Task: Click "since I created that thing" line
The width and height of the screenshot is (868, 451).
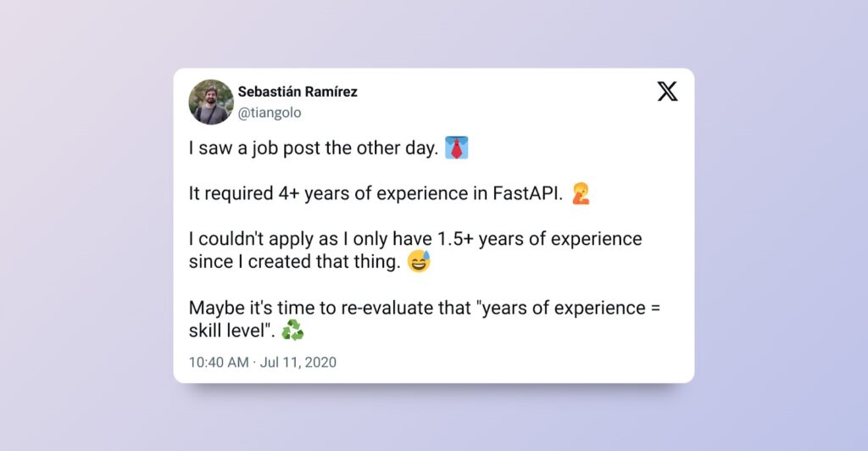Action: (293, 262)
